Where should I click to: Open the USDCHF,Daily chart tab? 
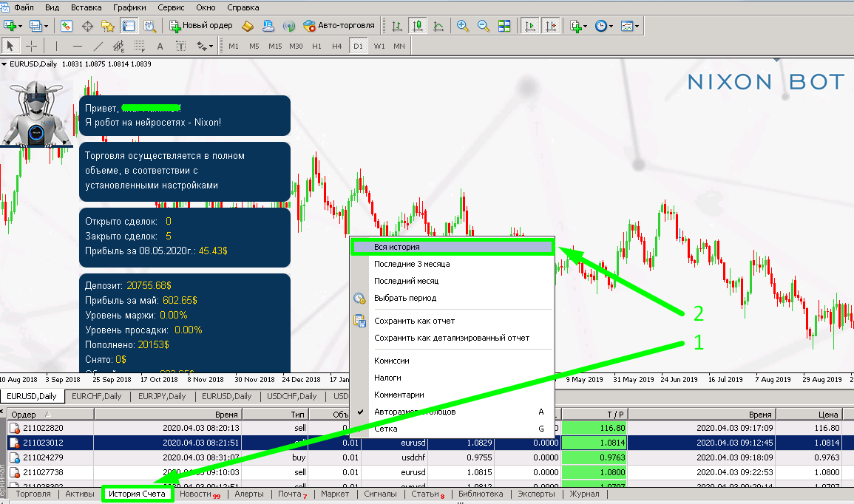(x=291, y=396)
